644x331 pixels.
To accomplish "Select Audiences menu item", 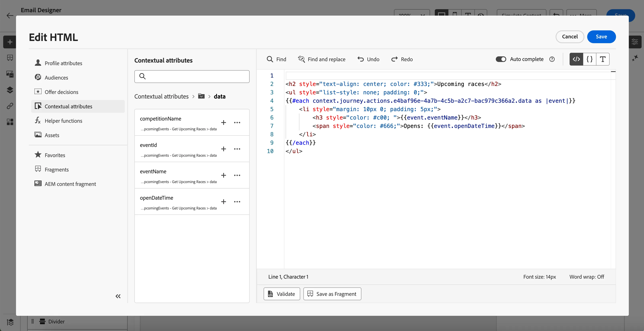I will coord(78,77).
